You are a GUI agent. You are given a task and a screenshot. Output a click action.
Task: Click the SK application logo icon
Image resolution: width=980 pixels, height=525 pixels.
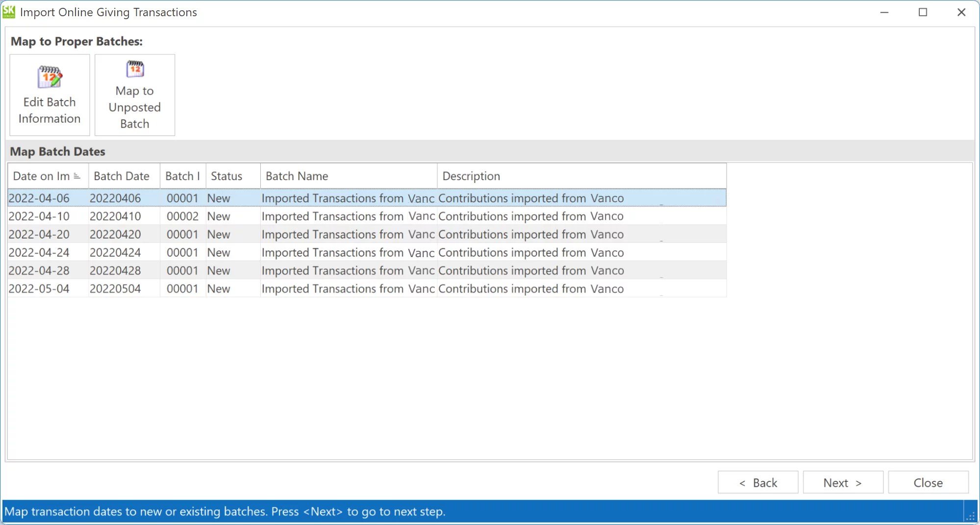coord(9,12)
